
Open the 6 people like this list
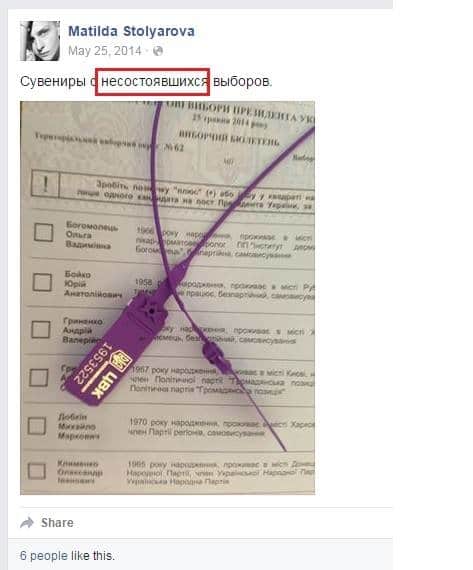pos(67,555)
